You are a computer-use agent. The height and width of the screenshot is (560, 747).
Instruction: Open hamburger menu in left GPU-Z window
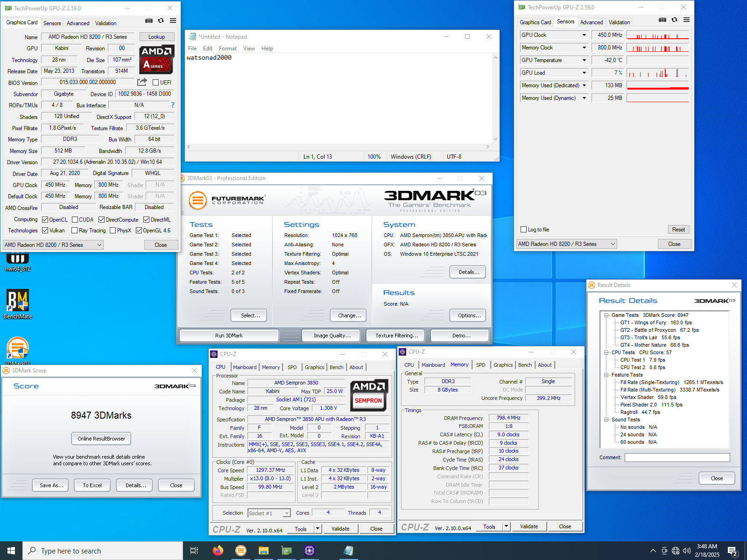tap(173, 21)
